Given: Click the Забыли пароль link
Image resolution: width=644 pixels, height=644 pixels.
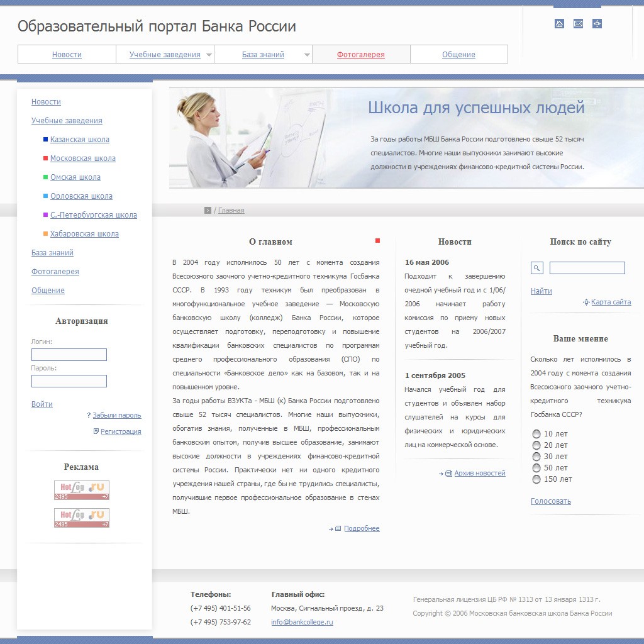Looking at the screenshot, I should coord(117,415).
